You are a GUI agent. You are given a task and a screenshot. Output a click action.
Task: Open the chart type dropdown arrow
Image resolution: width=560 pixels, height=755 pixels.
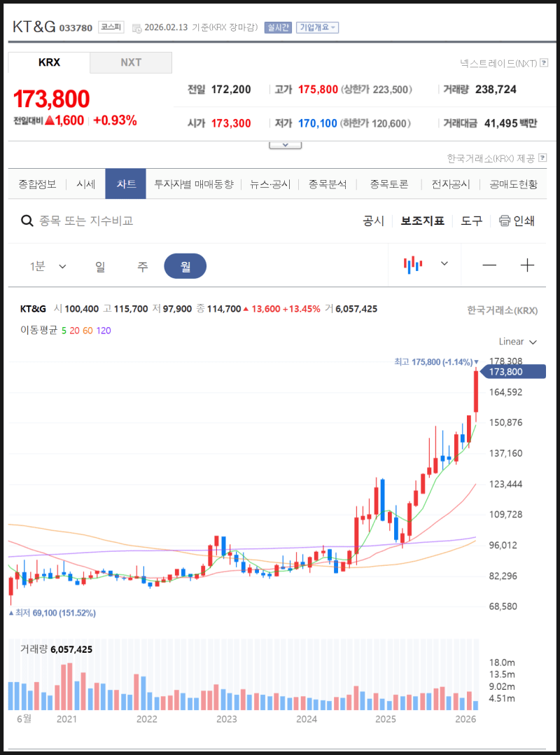(x=444, y=263)
